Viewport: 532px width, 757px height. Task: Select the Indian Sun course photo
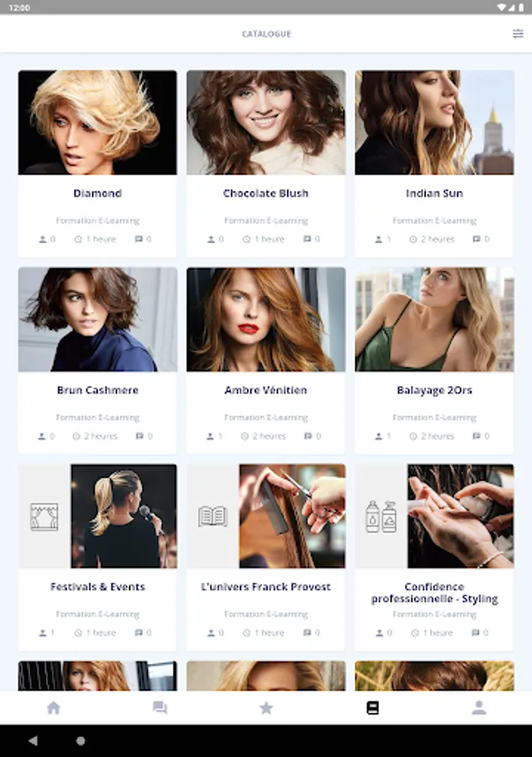[435, 123]
